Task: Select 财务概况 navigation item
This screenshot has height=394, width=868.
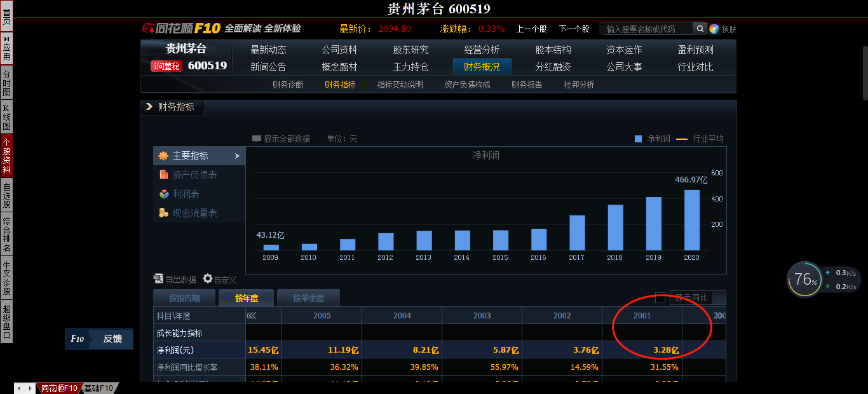Action: [x=482, y=67]
